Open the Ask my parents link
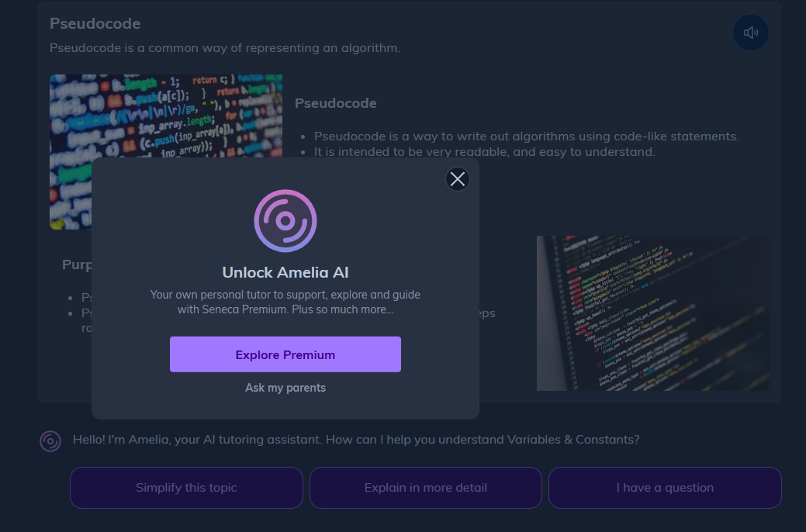The height and width of the screenshot is (532, 806). [x=285, y=388]
